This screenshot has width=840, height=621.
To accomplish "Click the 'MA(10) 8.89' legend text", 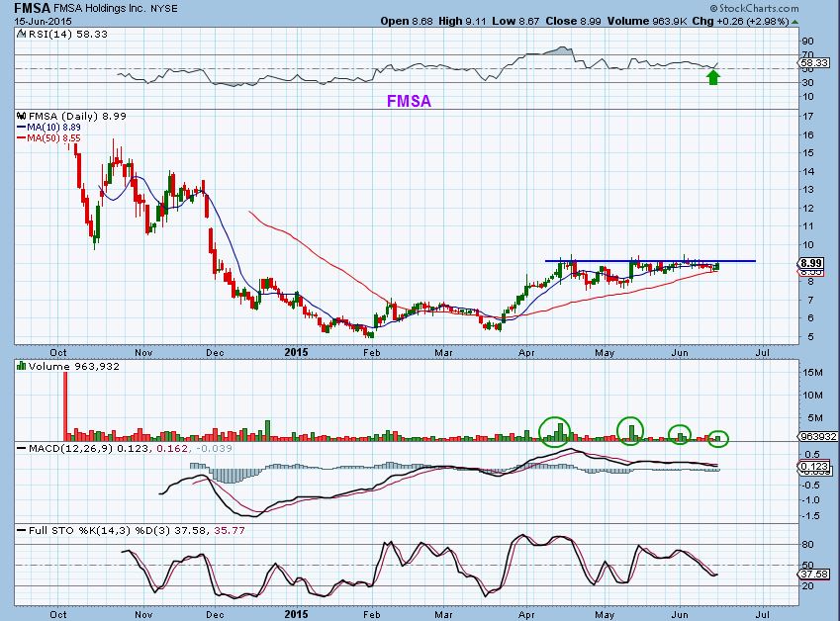I will 53,128.
